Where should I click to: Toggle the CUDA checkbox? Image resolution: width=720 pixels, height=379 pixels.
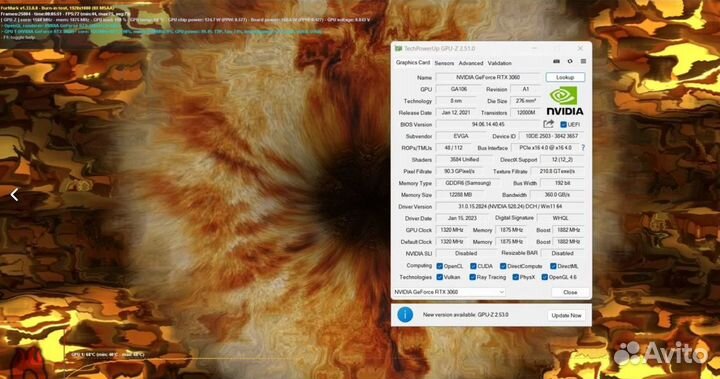(473, 266)
